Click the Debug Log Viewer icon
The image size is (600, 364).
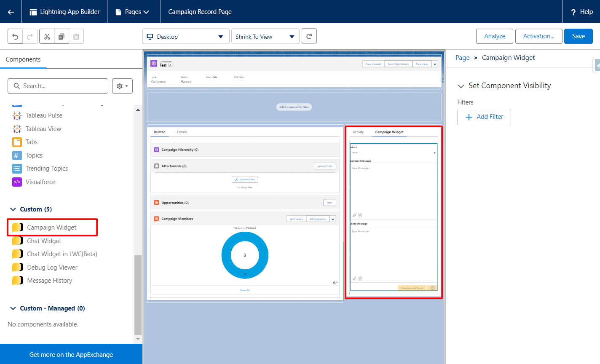point(18,268)
